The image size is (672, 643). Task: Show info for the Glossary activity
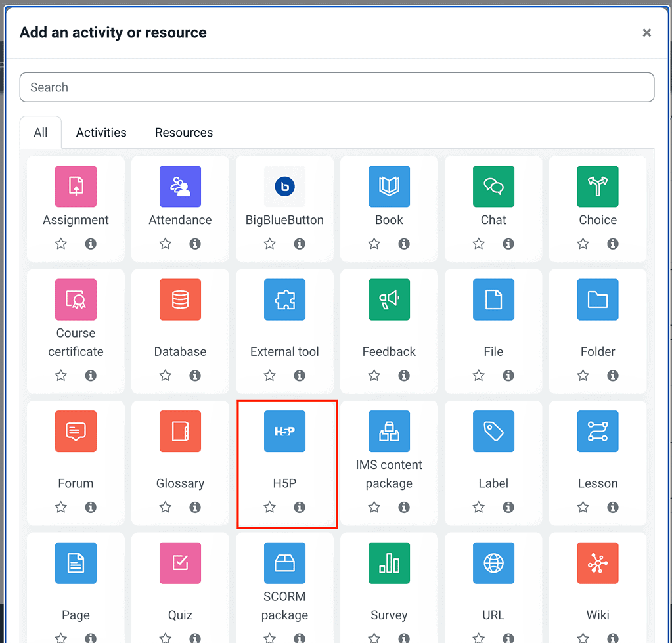click(195, 507)
